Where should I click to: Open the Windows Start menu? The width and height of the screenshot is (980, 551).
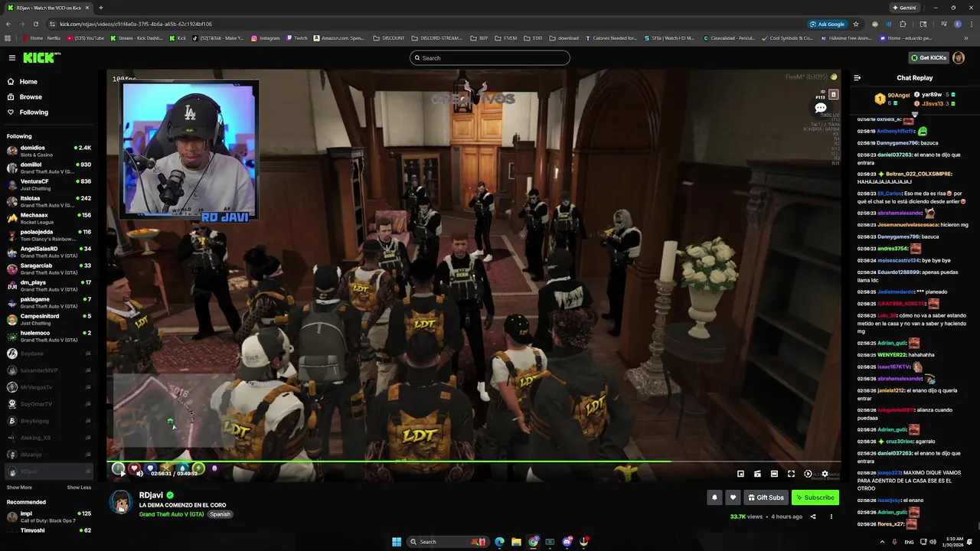click(x=397, y=542)
